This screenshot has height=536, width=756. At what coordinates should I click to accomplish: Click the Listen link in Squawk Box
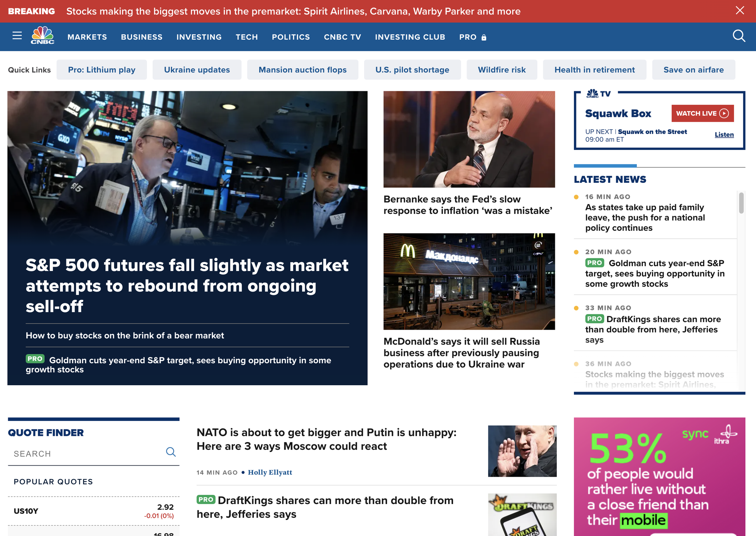[724, 135]
